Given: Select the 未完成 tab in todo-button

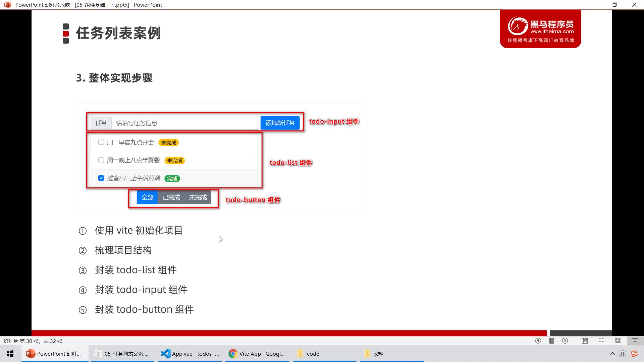Looking at the screenshot, I should pos(198,197).
